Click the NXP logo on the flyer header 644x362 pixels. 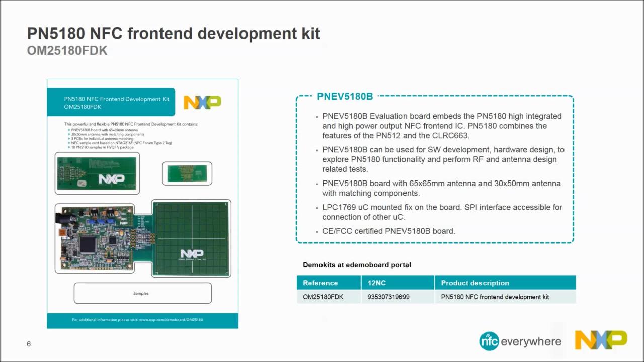point(202,102)
